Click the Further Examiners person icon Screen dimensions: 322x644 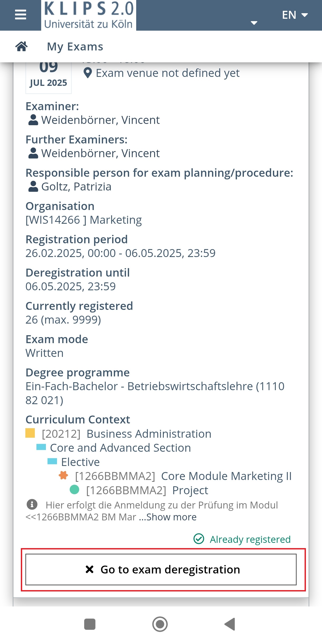33,153
